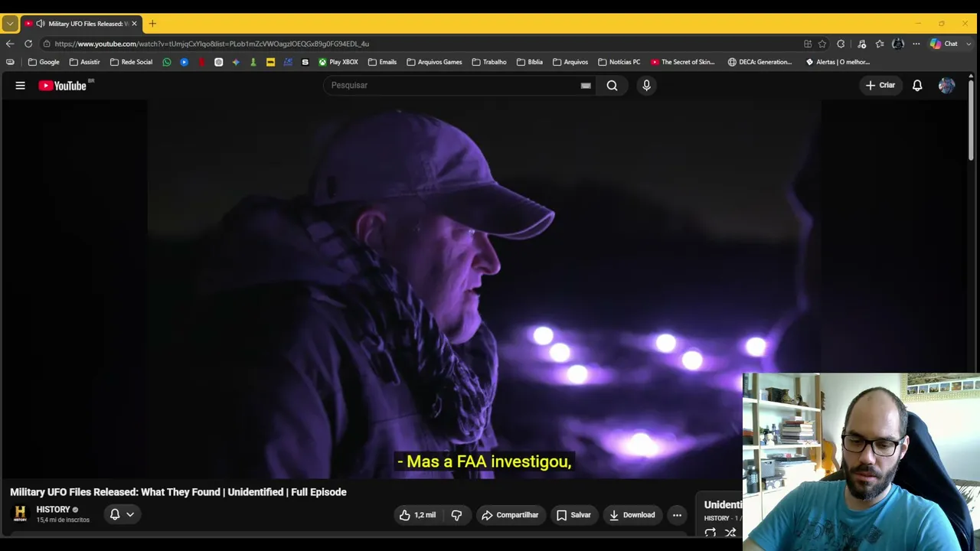Open the DECA: Generation bookmark
Viewport: 980px width, 551px height.
[x=760, y=62]
